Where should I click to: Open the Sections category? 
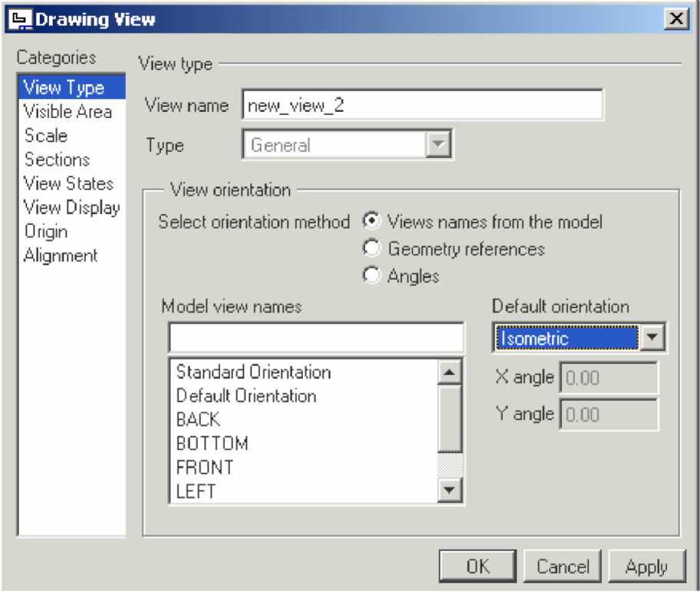[x=58, y=160]
